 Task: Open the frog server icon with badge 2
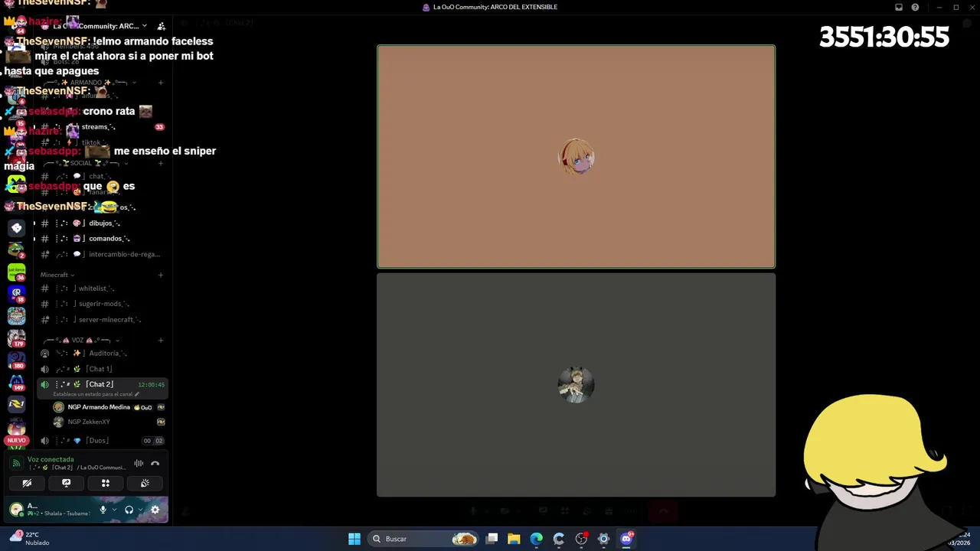(16, 249)
